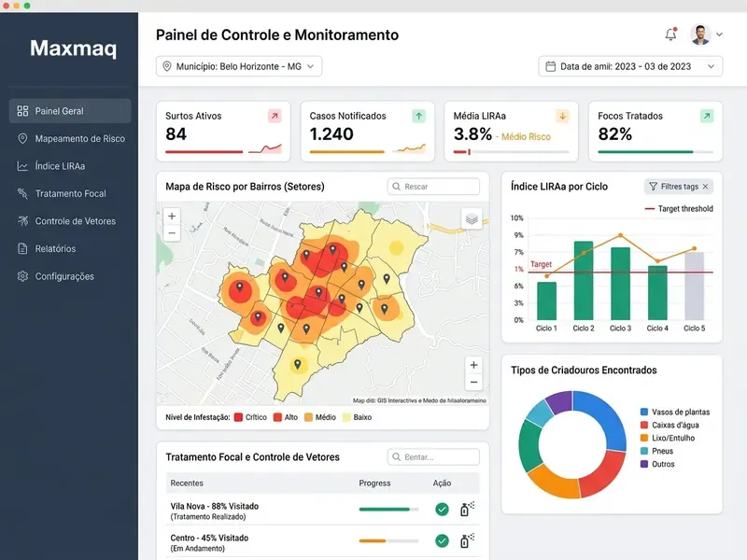
Task: Click the Índice LIRAa chart icon
Action: click(x=22, y=166)
